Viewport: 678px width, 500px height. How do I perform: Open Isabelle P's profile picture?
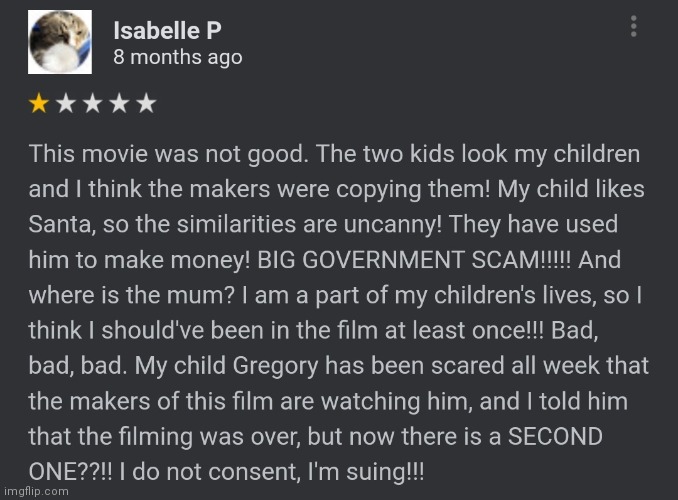(x=60, y=41)
